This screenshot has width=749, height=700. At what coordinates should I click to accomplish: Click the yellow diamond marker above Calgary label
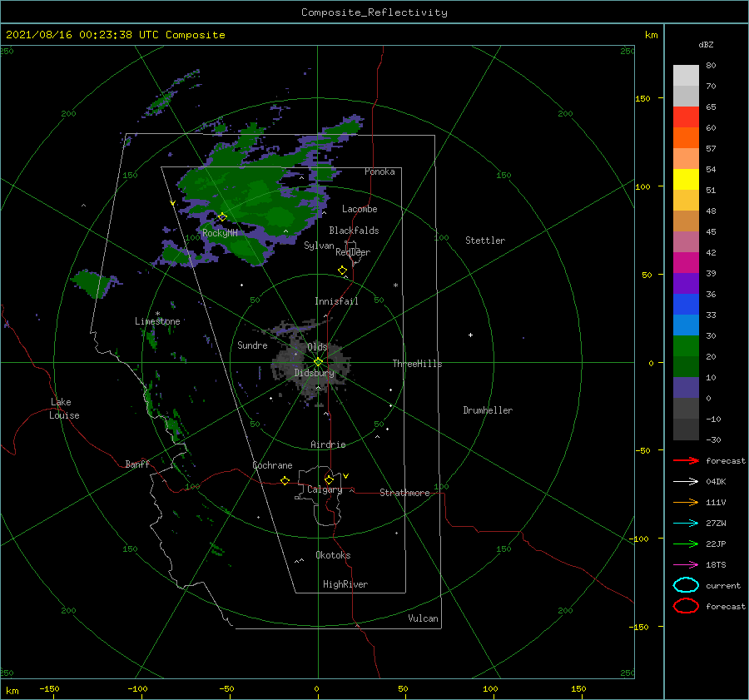point(329,479)
